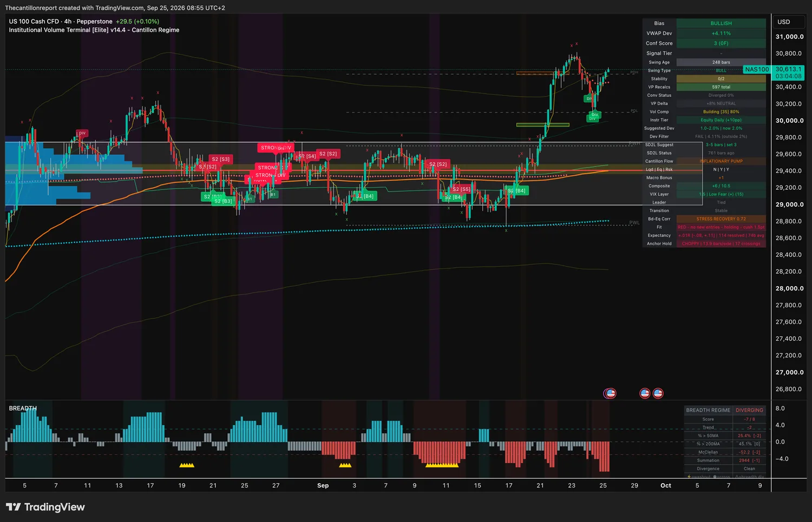Click the +29.5 (+0.10%) price change

coord(137,22)
